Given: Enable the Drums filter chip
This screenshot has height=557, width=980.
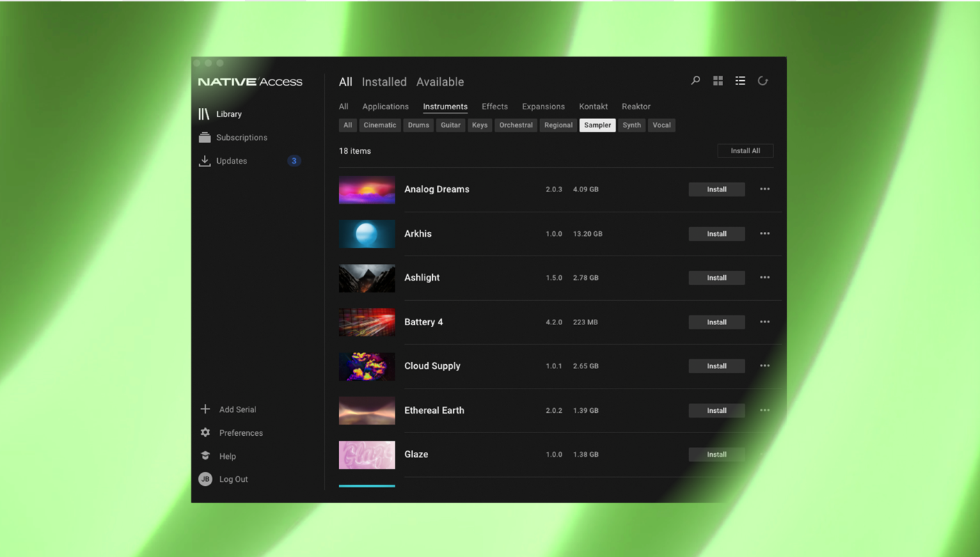Looking at the screenshot, I should click(x=418, y=125).
